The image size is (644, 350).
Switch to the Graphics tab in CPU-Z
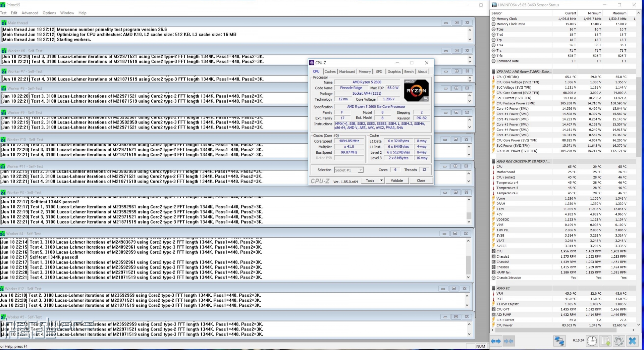point(394,71)
